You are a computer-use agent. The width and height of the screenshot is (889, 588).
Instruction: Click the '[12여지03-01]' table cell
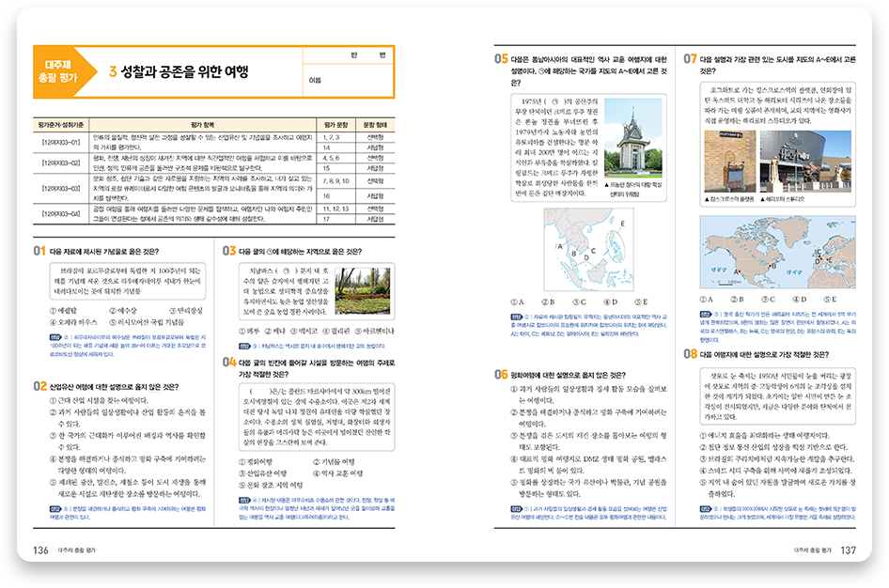pos(61,142)
